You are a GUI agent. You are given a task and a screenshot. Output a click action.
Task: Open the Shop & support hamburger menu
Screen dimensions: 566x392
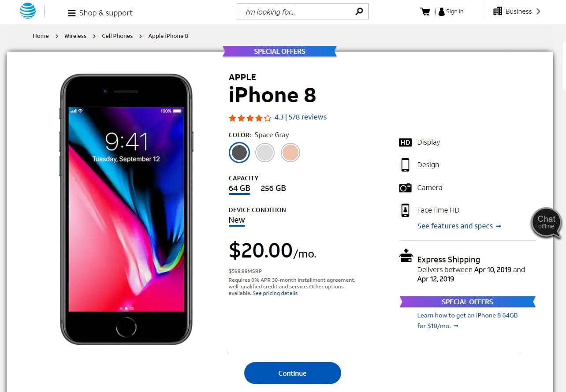[71, 13]
